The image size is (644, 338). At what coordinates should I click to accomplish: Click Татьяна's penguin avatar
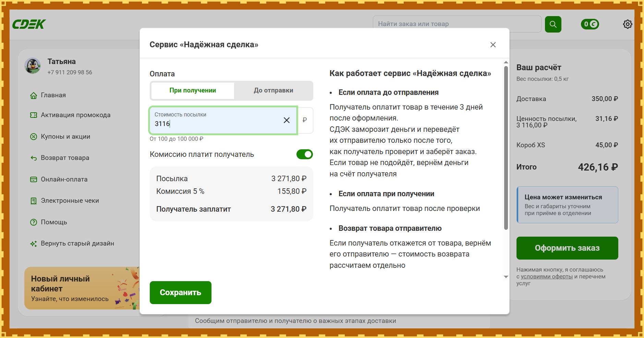(33, 66)
